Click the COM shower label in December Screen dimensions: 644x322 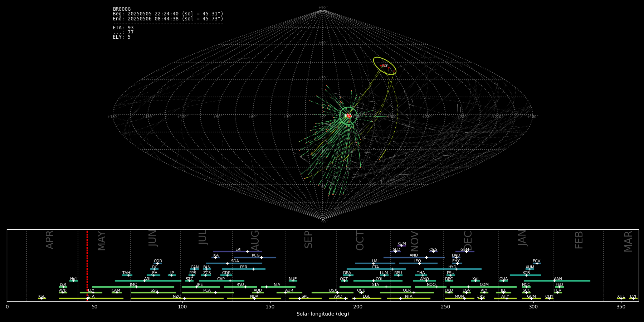coord(484,285)
